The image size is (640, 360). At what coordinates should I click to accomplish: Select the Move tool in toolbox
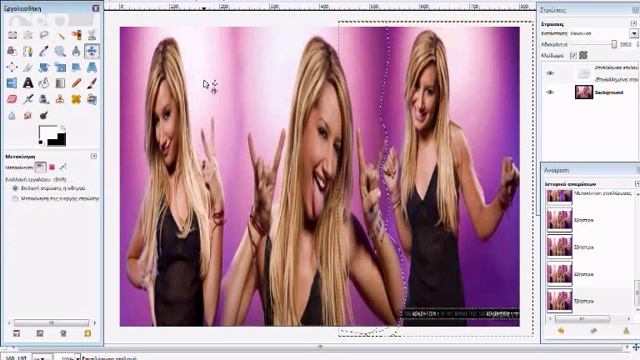coord(92,51)
